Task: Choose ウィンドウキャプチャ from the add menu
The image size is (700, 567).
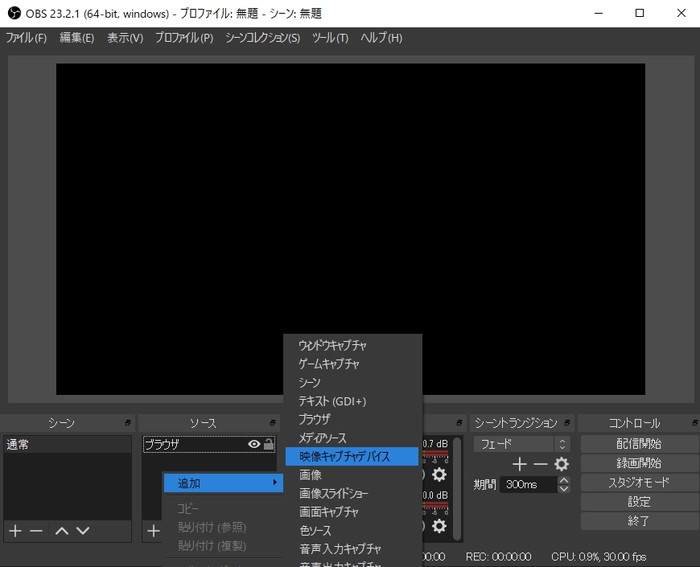Action: point(352,345)
